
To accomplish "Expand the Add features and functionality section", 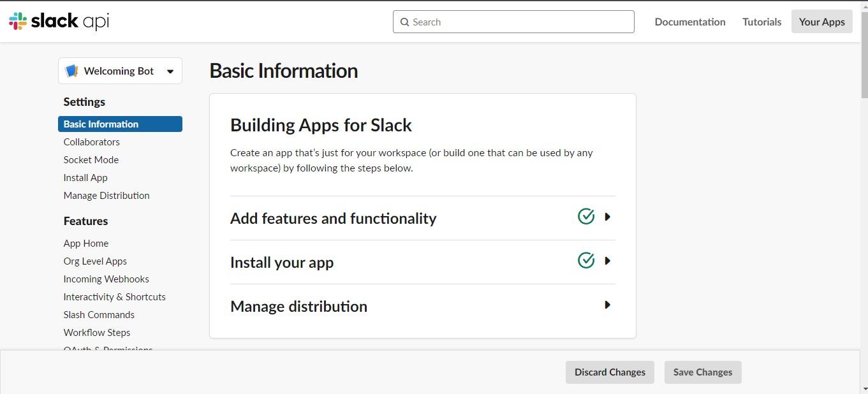I will tap(607, 217).
